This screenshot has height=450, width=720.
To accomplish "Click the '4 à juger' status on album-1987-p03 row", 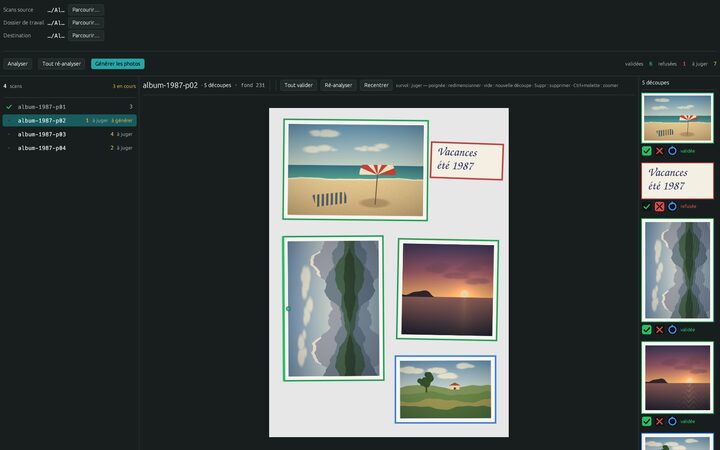I will [121, 134].
